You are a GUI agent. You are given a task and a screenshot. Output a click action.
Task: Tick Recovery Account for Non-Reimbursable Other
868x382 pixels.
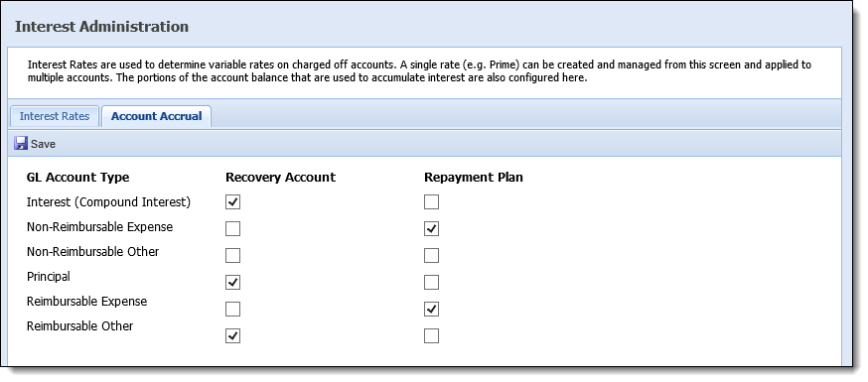[233, 256]
